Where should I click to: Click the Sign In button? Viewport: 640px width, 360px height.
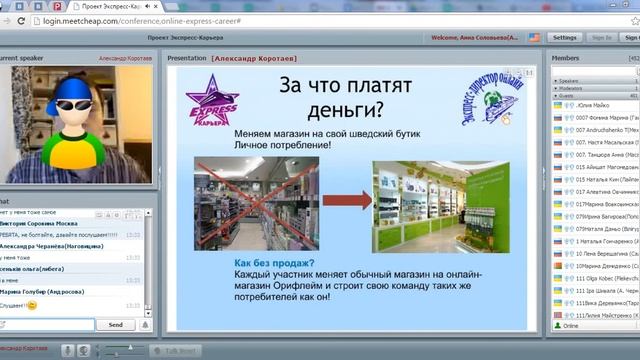(602, 38)
